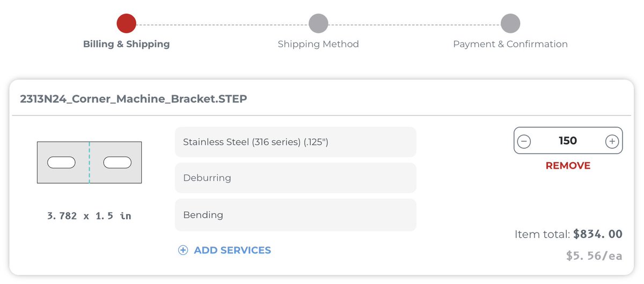Screen dimensions: 644x284
Task: Select the Deburring service row
Action: coord(295,178)
